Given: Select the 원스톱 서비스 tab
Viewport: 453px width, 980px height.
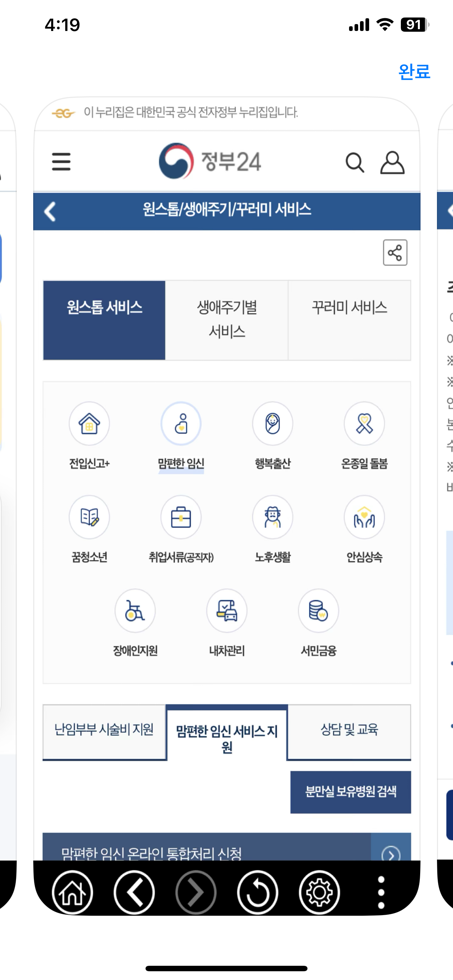Looking at the screenshot, I should point(104,320).
